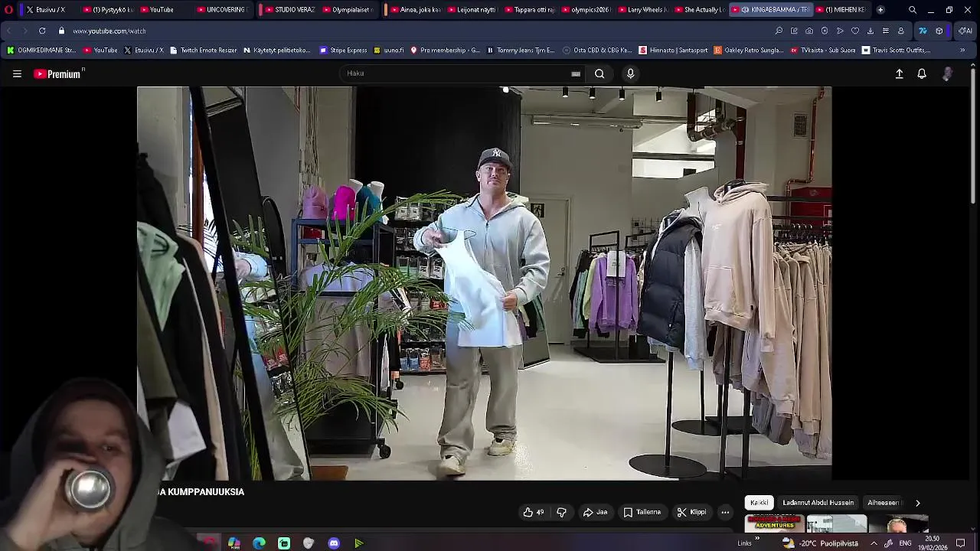Open a new browser tab with plus
This screenshot has width=980, height=551.
[880, 9]
